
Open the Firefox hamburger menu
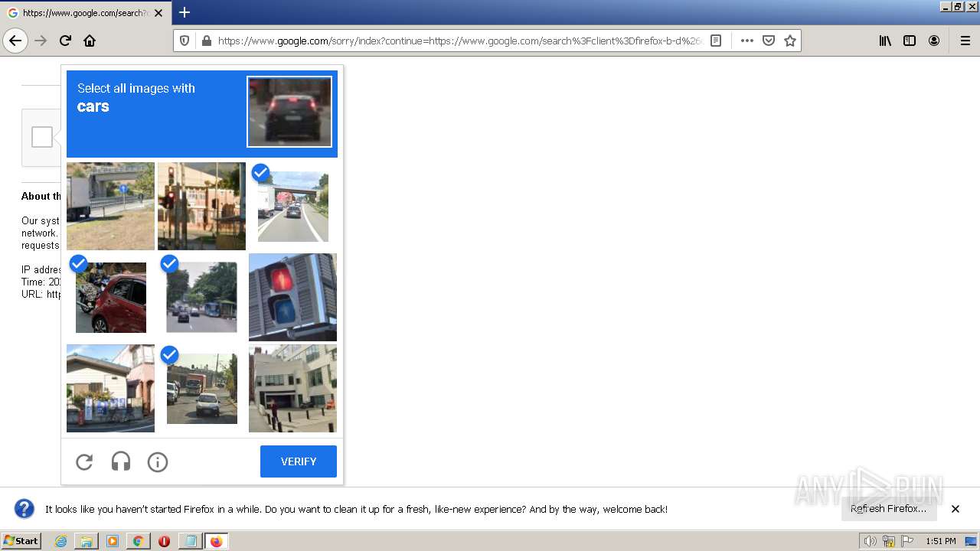(965, 41)
